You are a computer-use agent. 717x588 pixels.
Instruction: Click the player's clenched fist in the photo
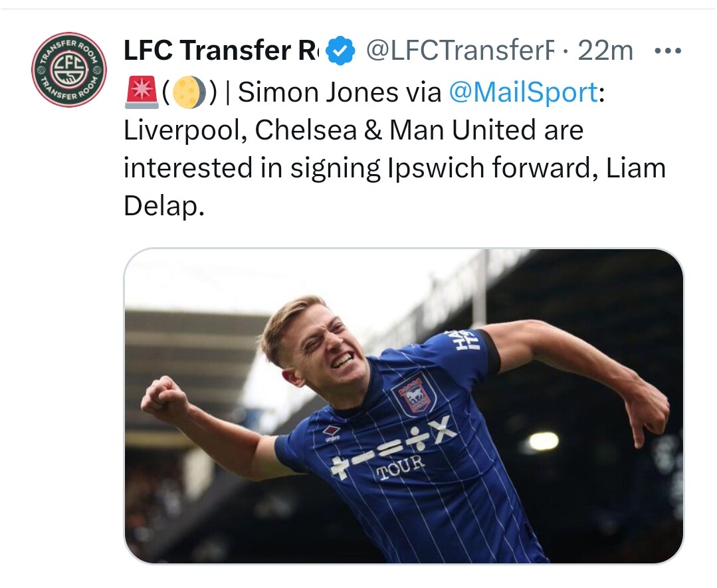[164, 400]
